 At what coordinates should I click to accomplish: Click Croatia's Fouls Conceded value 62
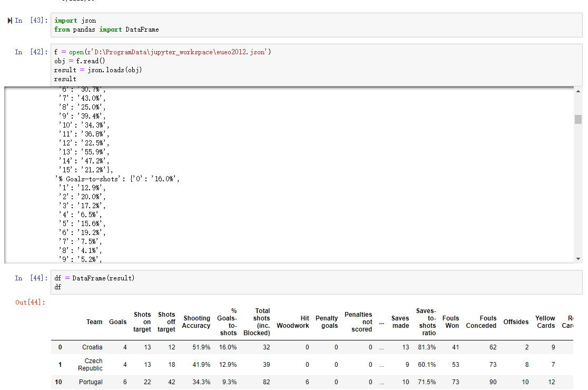(x=493, y=348)
